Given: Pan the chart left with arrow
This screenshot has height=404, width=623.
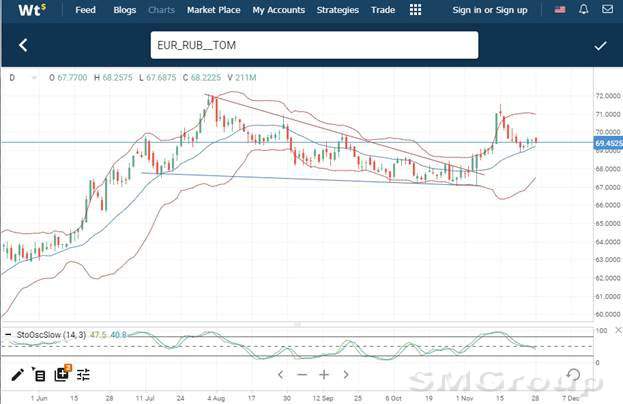Looking at the screenshot, I should tap(281, 375).
